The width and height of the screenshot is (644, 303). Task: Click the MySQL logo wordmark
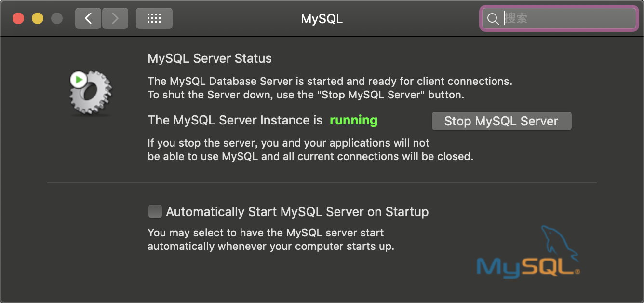click(x=528, y=267)
